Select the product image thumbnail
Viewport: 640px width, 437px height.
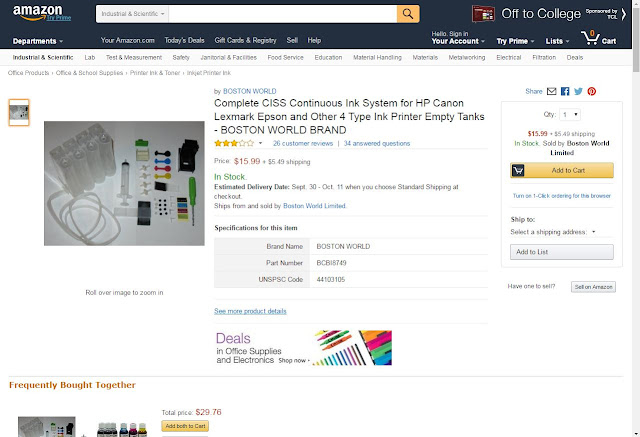[x=19, y=112]
